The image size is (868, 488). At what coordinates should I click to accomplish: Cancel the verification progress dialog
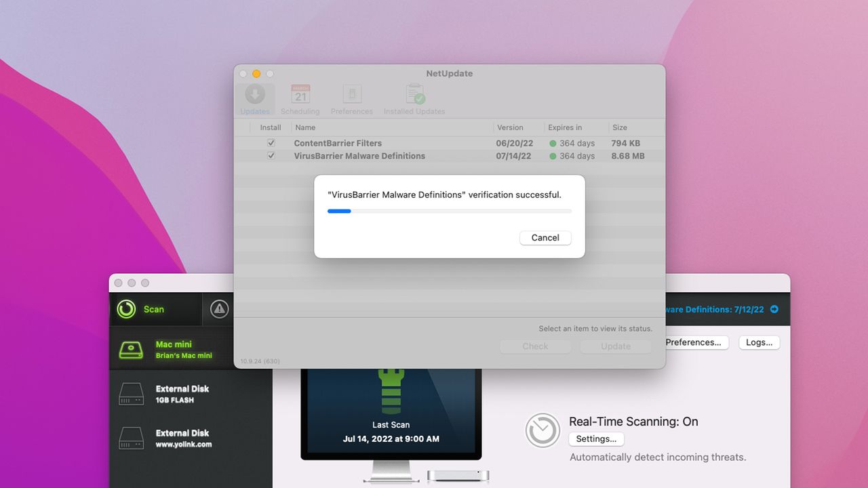(545, 238)
